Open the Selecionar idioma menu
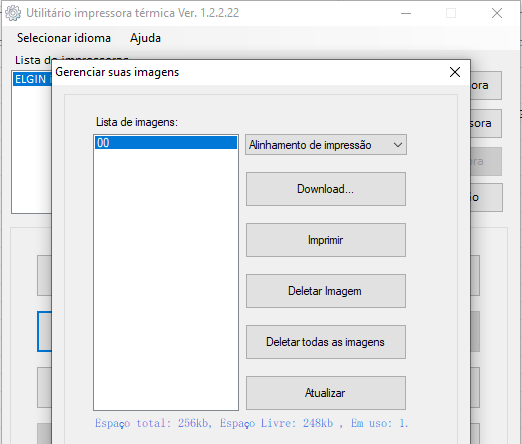 coord(64,38)
